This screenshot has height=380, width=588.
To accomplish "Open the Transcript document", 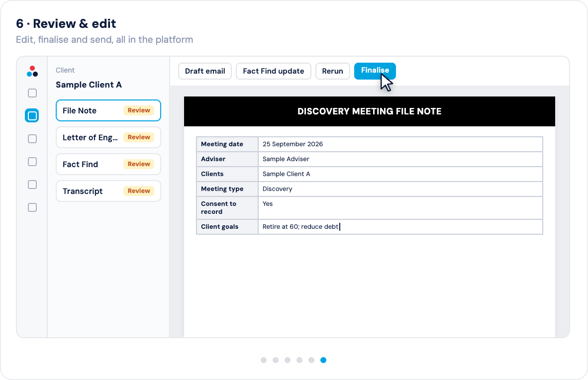I will [108, 191].
